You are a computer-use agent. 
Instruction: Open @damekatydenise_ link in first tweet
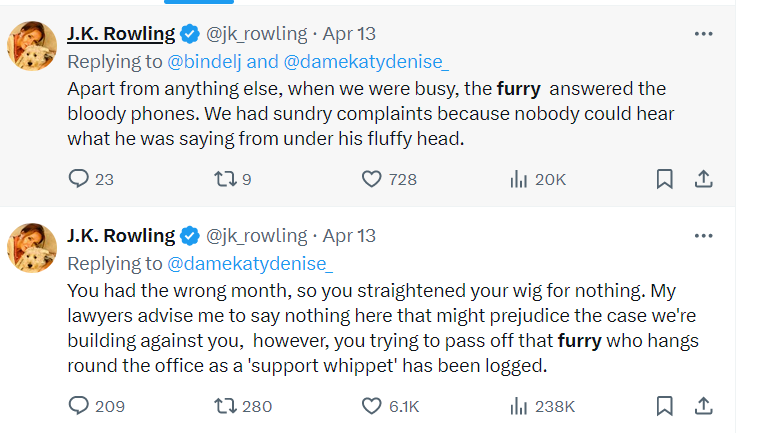(x=366, y=62)
